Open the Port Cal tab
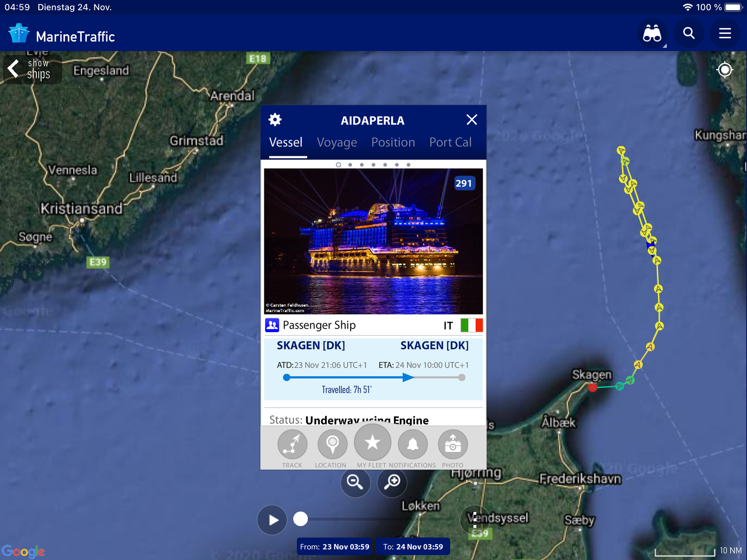Image resolution: width=747 pixels, height=560 pixels. coord(450,142)
